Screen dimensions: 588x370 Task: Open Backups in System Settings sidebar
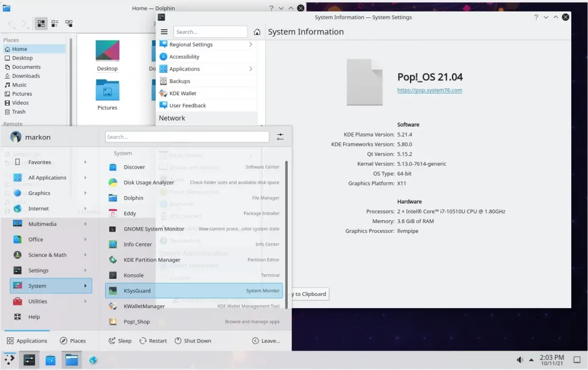click(x=207, y=81)
